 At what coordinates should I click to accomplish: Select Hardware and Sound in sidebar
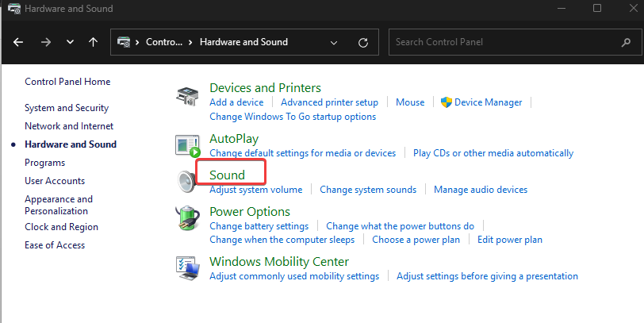[71, 144]
